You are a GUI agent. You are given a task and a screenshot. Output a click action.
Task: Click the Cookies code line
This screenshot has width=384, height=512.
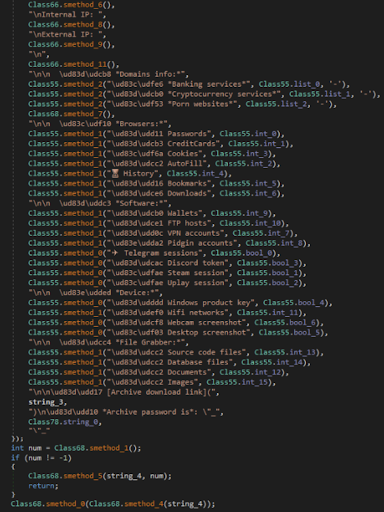click(x=152, y=154)
